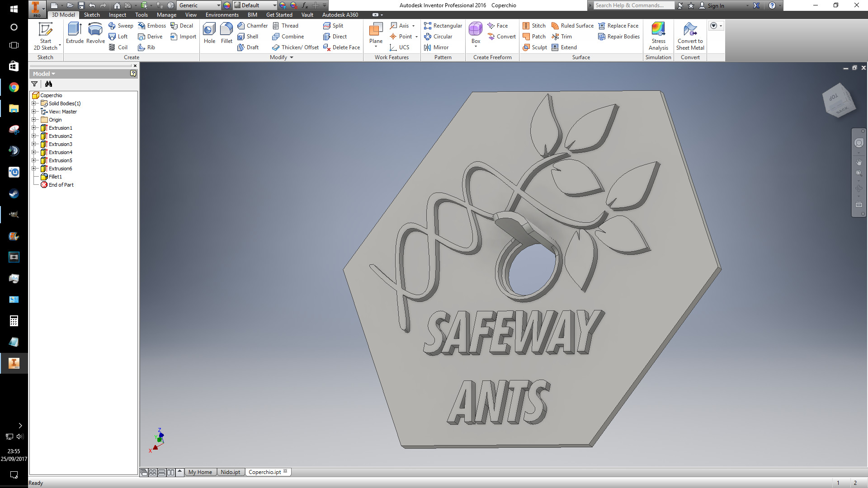Image resolution: width=868 pixels, height=488 pixels.
Task: Expand the Extrusion1 tree node
Action: point(34,128)
